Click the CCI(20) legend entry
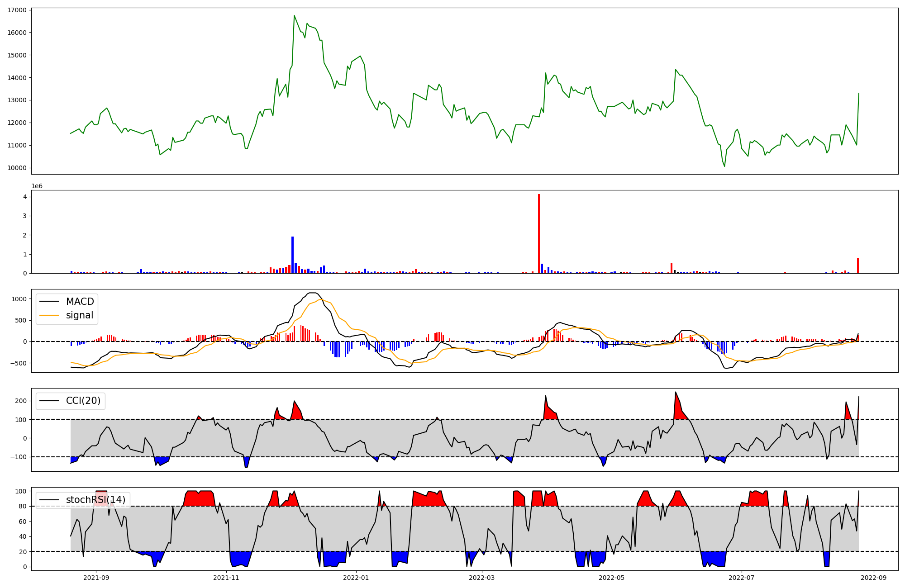This screenshot has width=905, height=588. (83, 401)
